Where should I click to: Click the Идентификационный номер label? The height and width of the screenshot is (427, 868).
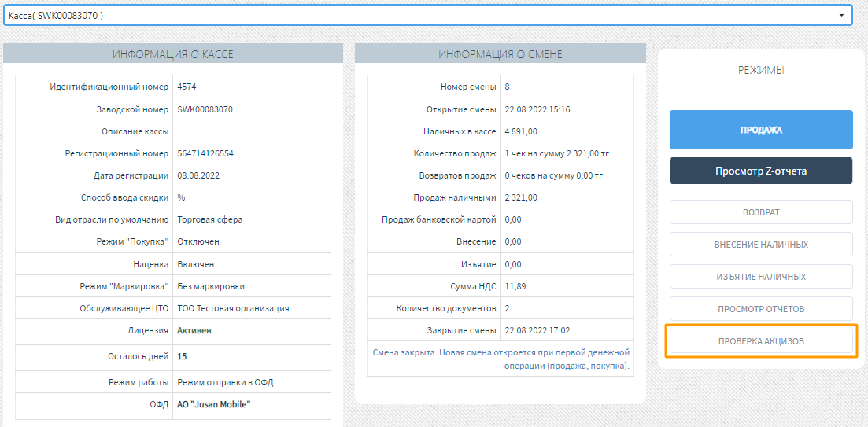click(x=109, y=87)
